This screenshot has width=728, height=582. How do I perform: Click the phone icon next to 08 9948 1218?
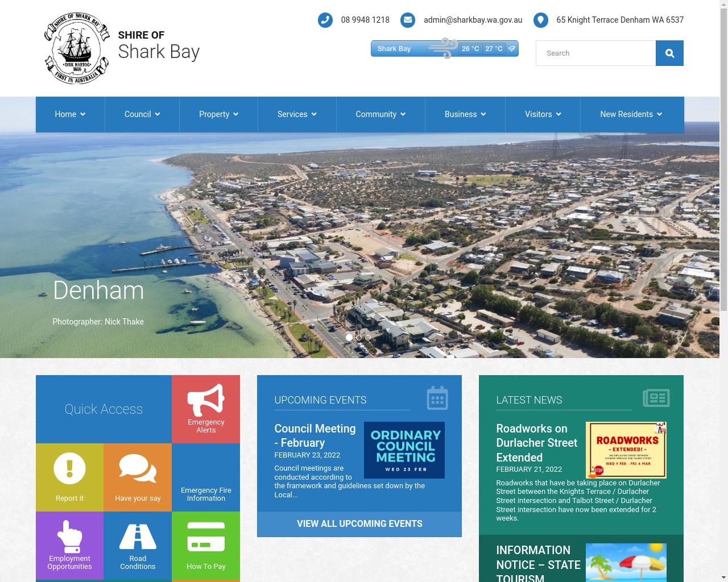[x=325, y=20]
